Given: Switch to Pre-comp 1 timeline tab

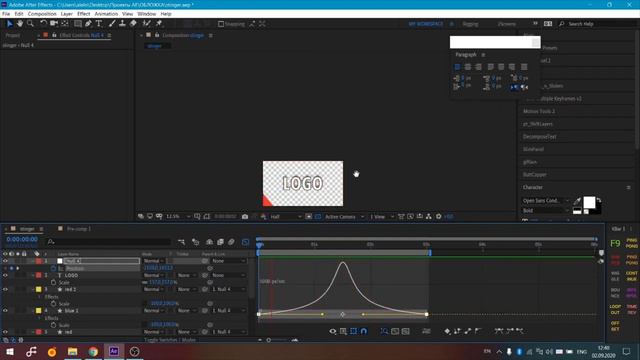Looking at the screenshot, I should pyautogui.click(x=79, y=229).
